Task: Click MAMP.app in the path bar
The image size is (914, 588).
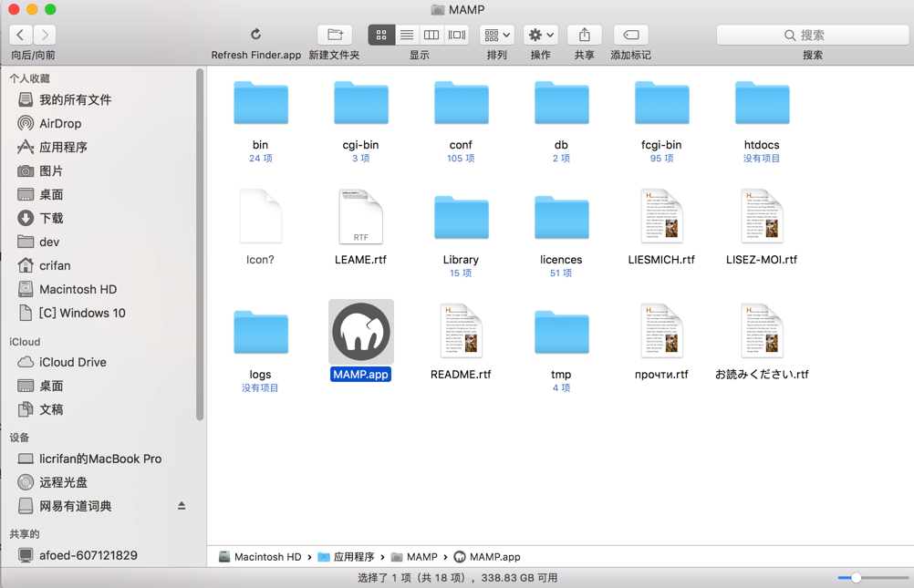Action: coord(487,556)
